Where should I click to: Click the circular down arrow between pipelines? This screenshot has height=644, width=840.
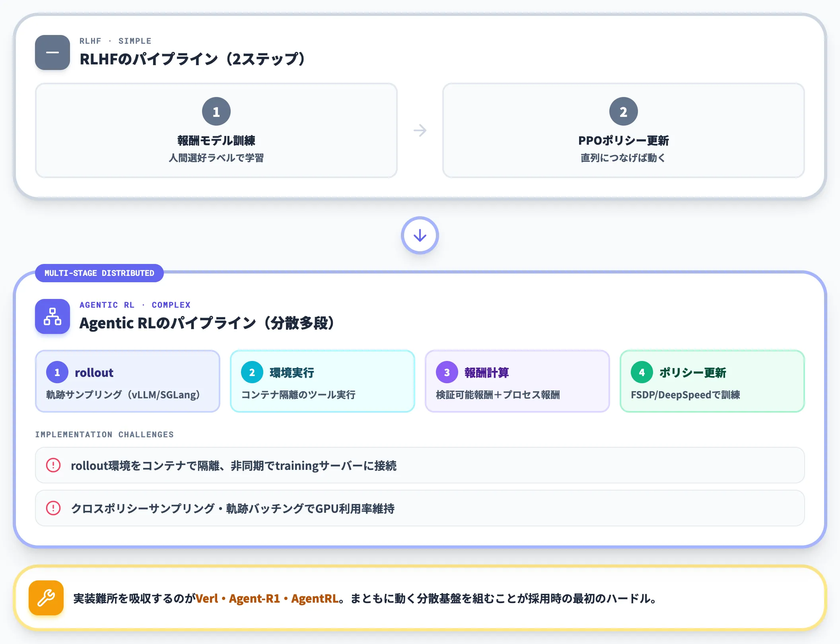click(420, 235)
